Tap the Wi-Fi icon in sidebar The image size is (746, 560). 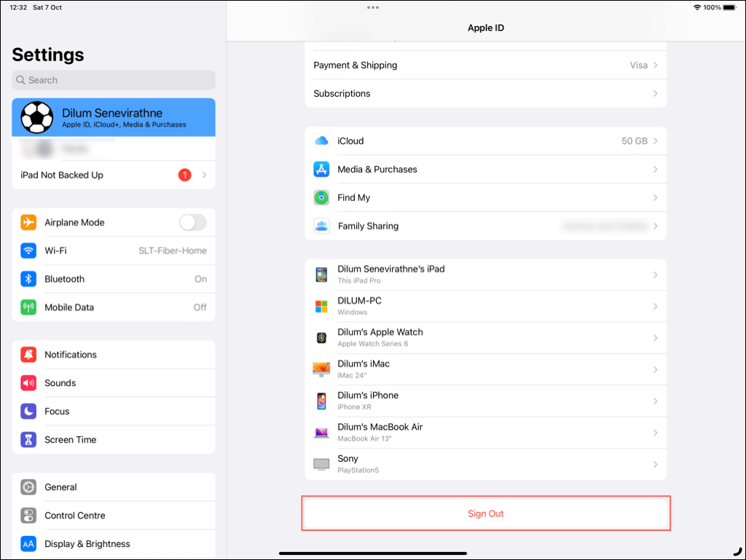[x=28, y=251]
